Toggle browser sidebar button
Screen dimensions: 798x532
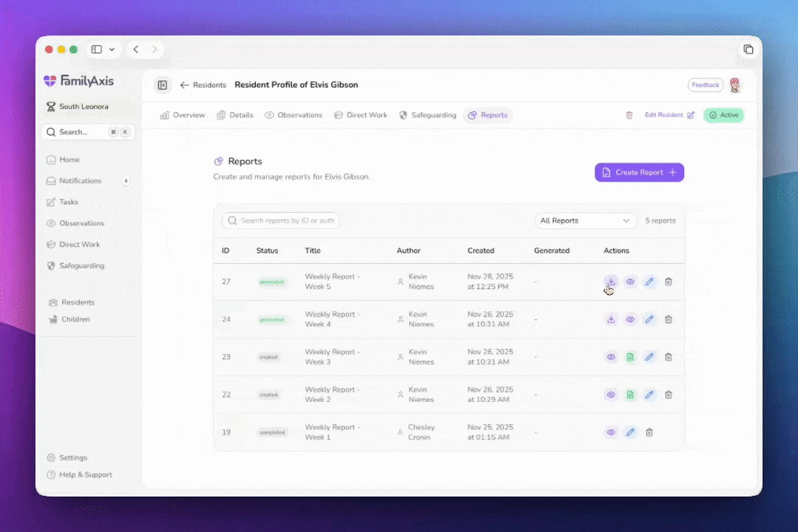pos(96,50)
